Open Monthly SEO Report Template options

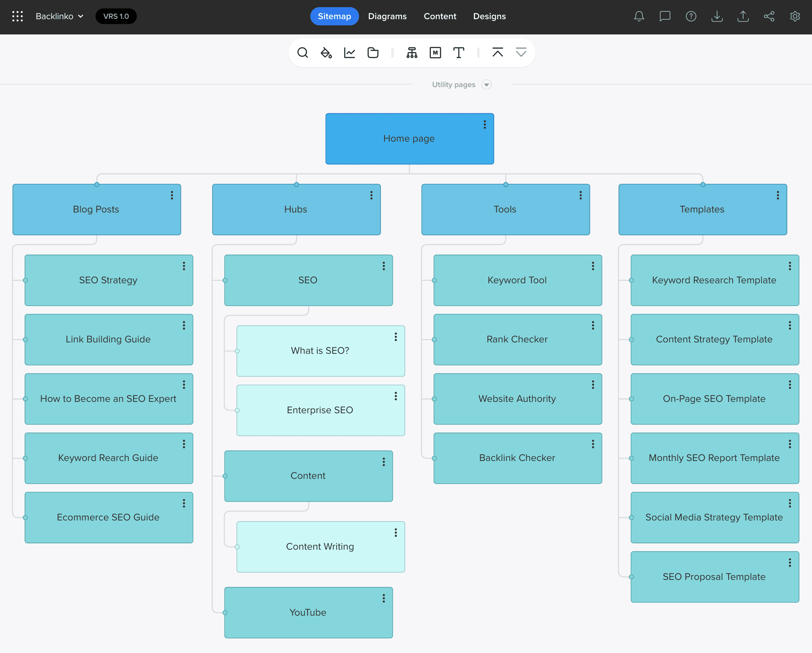pyautogui.click(x=790, y=444)
